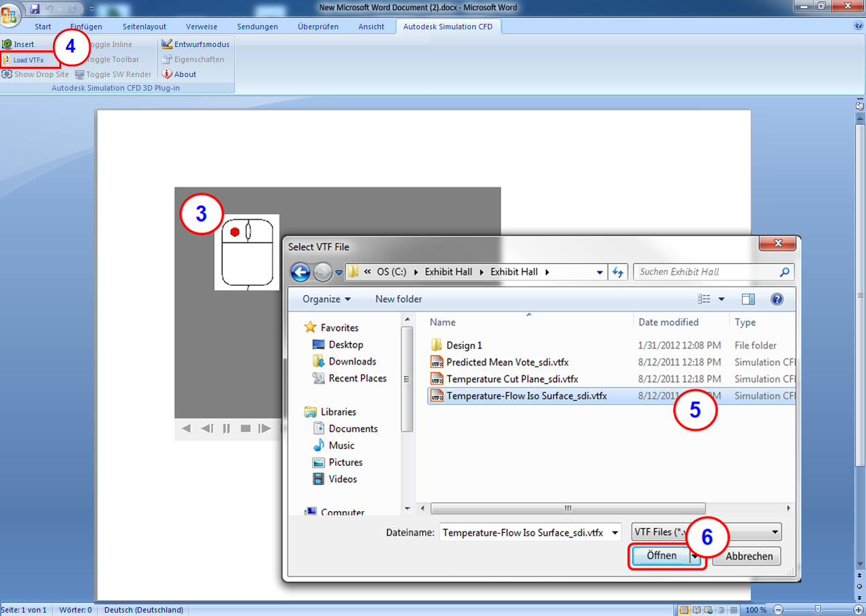Screen dimensions: 866x616
Task: Expand the Öffnen split button arrow
Action: coord(695,556)
